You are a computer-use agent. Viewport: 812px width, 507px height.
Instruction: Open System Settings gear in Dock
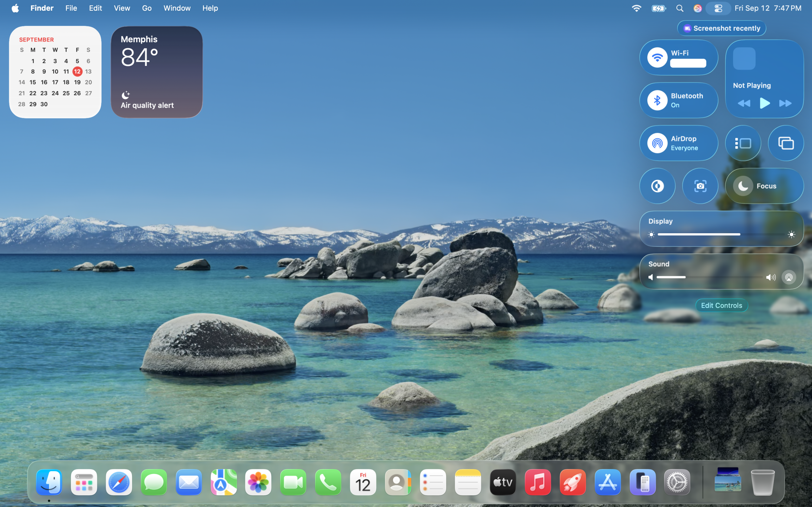[677, 482]
